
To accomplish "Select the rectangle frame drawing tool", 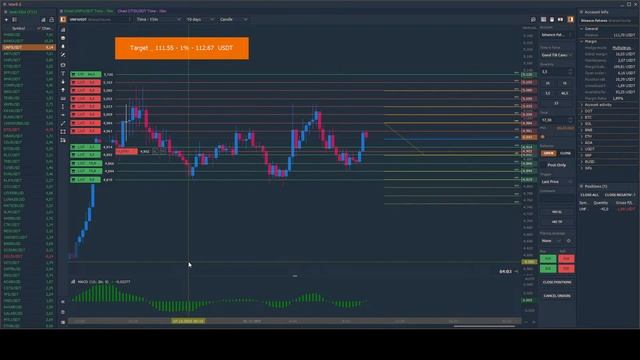I will pos(63,132).
